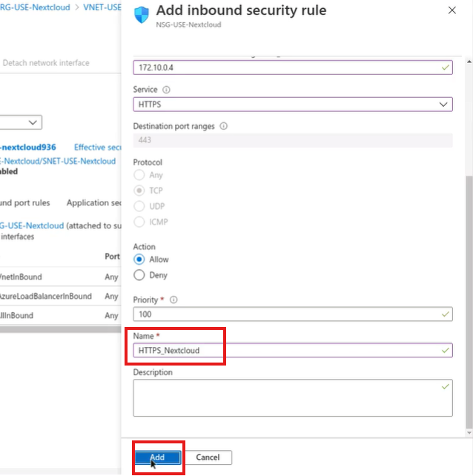Click the Priority info icon
Screen dimensions: 473x476
pyautogui.click(x=173, y=300)
